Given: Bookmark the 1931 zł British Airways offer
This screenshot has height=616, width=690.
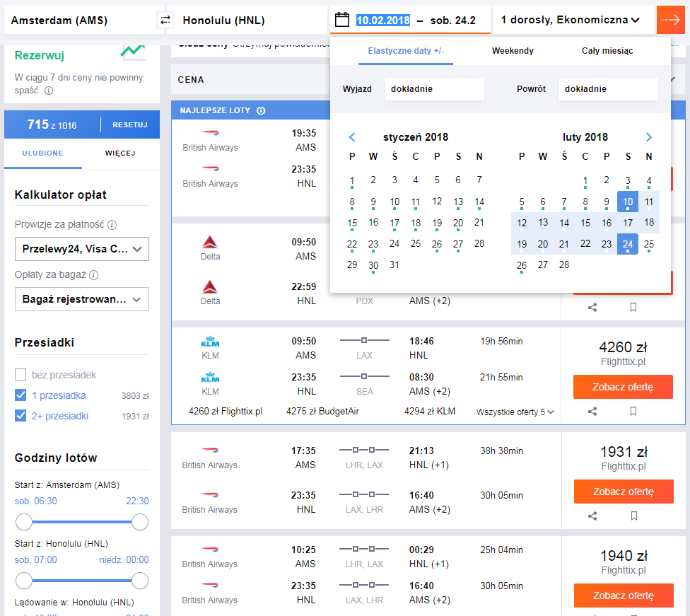Looking at the screenshot, I should (633, 516).
